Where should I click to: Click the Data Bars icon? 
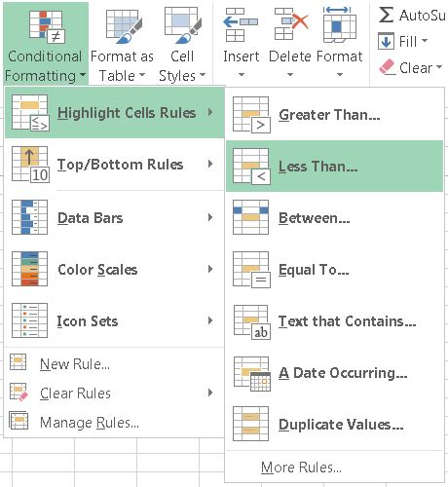[x=29, y=217]
